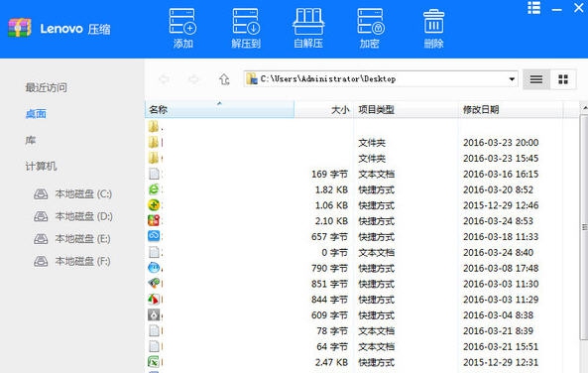Image resolution: width=588 pixels, height=373 pixels.
Task: Open 本地磁盘 (F:) drive
Action: 82,262
